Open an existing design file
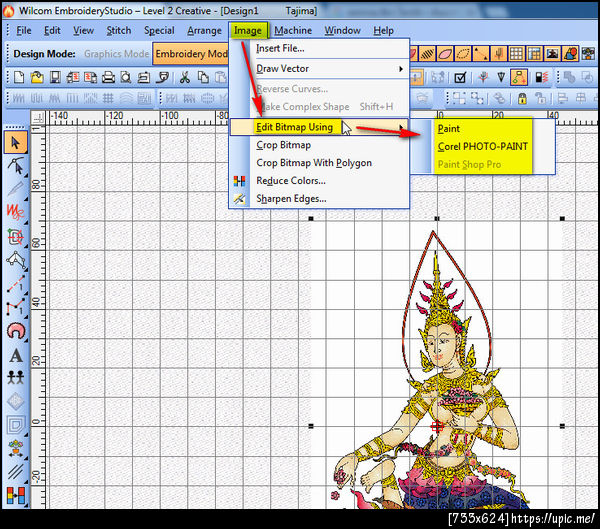 point(37,77)
